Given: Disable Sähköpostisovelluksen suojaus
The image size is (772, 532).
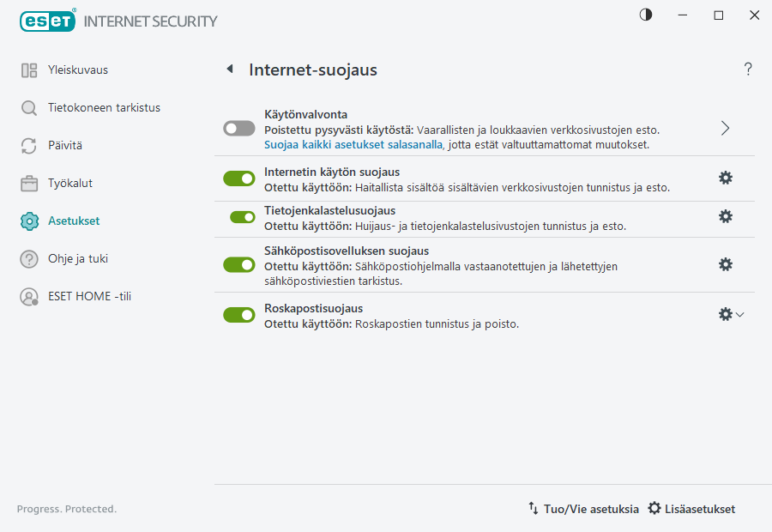Looking at the screenshot, I should point(239,264).
